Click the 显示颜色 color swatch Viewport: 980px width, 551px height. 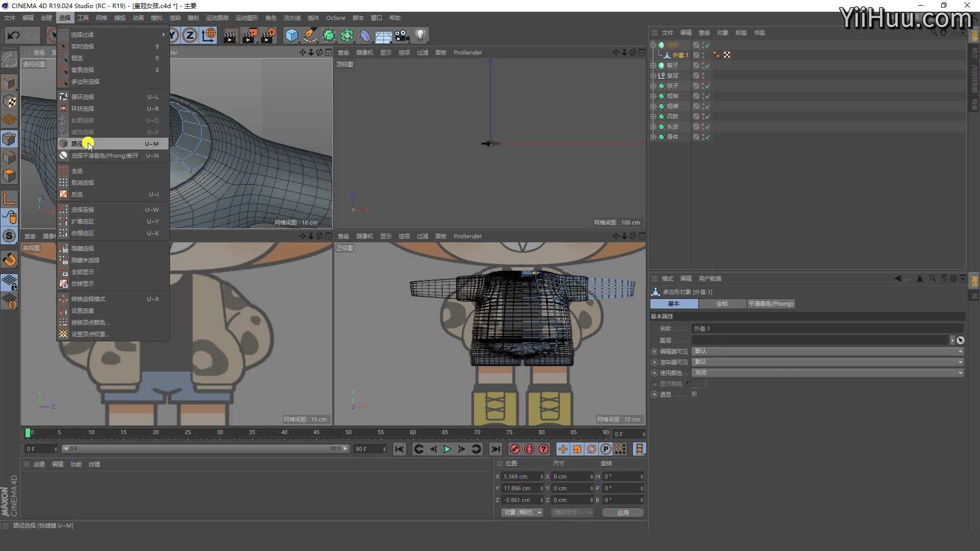pyautogui.click(x=699, y=384)
